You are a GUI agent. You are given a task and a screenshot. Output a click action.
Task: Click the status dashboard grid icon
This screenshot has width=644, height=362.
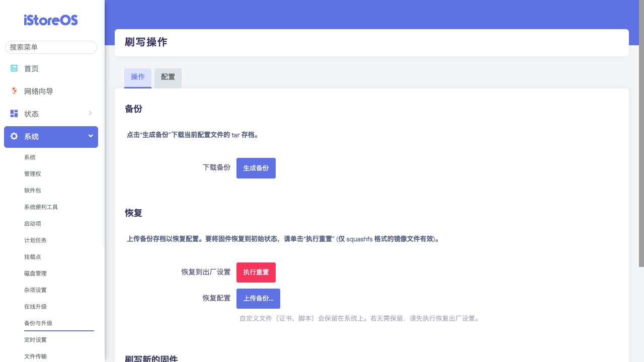(x=14, y=114)
